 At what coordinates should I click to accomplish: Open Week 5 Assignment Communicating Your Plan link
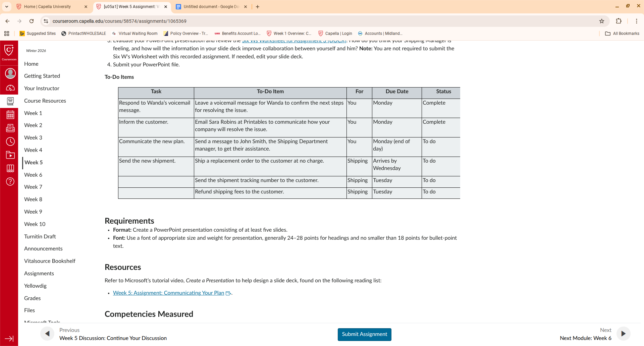coord(169,293)
